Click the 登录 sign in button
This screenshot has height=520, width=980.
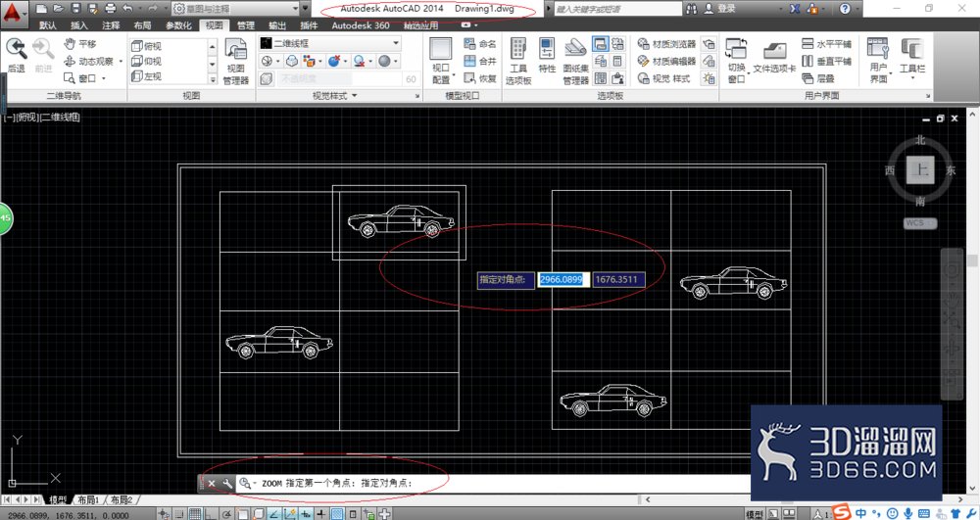point(719,9)
